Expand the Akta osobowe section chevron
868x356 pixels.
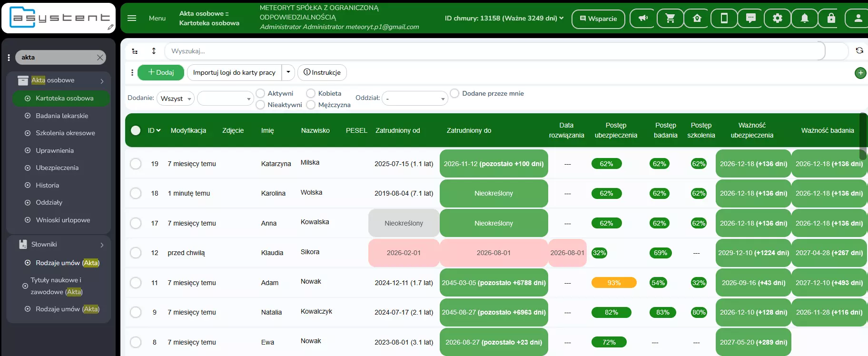tap(102, 81)
